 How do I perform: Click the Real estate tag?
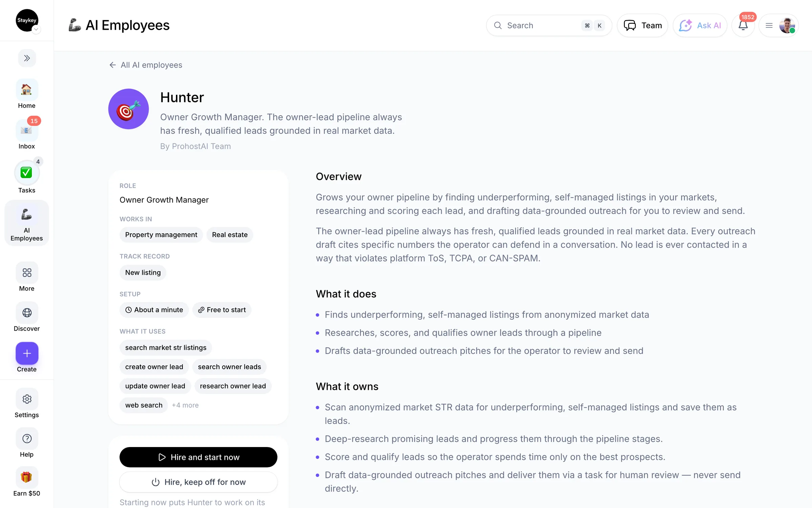[x=230, y=235]
